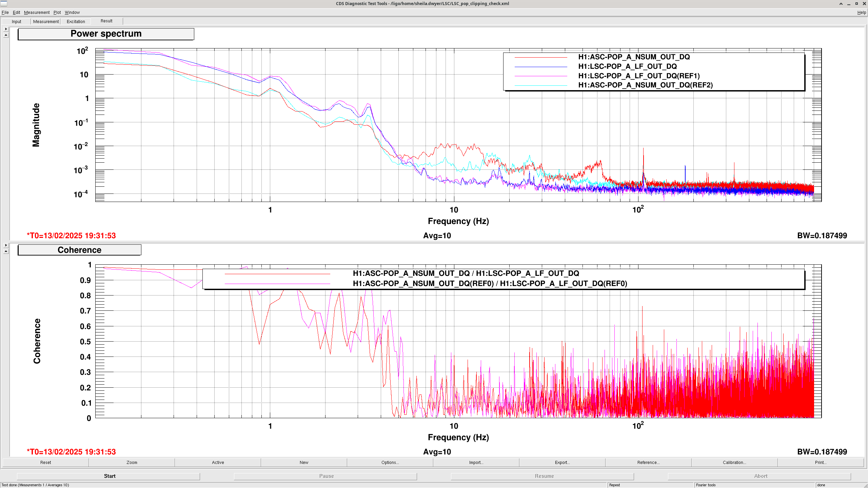Select legend entry H1:LSC-POP_A_LF_OUT_DQ(REF1)
This screenshot has height=488, width=868.
click(x=639, y=76)
